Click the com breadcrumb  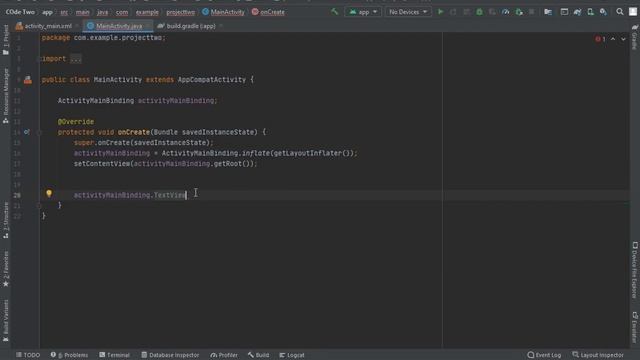pos(122,12)
